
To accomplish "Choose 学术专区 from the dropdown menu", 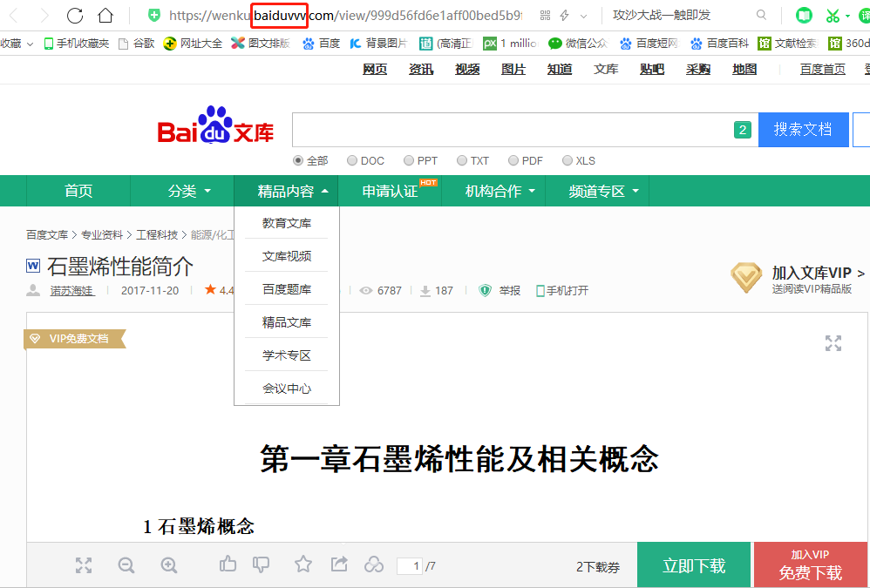I will tap(287, 355).
